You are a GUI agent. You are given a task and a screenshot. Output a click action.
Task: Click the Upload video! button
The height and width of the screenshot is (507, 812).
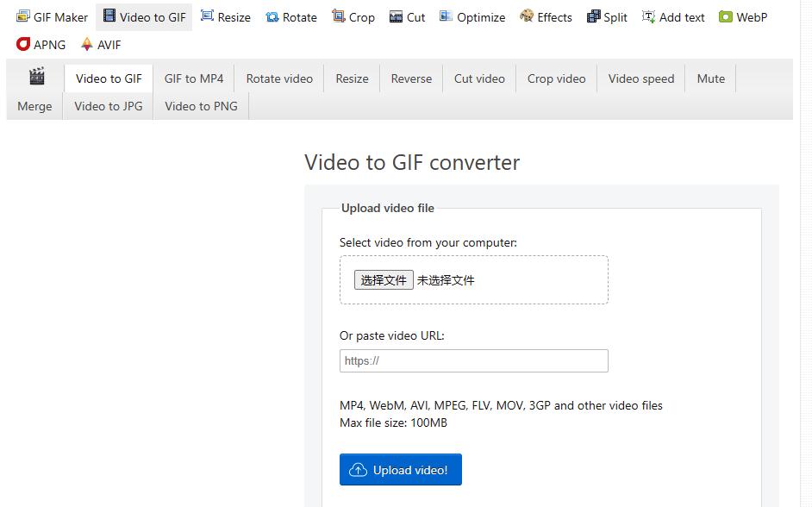(400, 470)
